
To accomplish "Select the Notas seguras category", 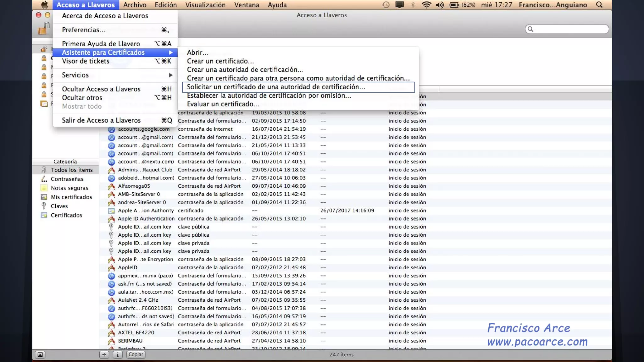I will (x=69, y=188).
